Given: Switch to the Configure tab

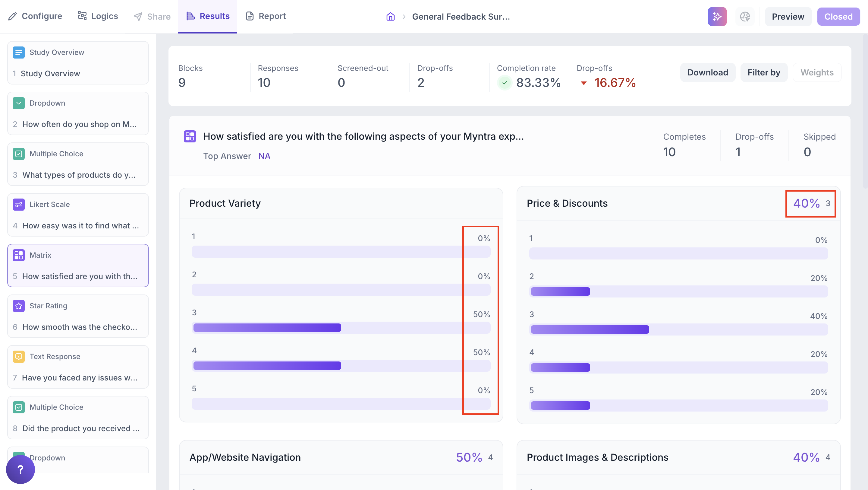Looking at the screenshot, I should (35, 16).
